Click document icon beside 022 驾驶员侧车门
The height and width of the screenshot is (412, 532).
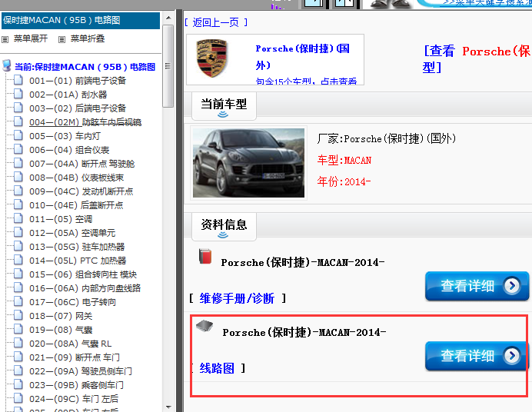[18, 370]
